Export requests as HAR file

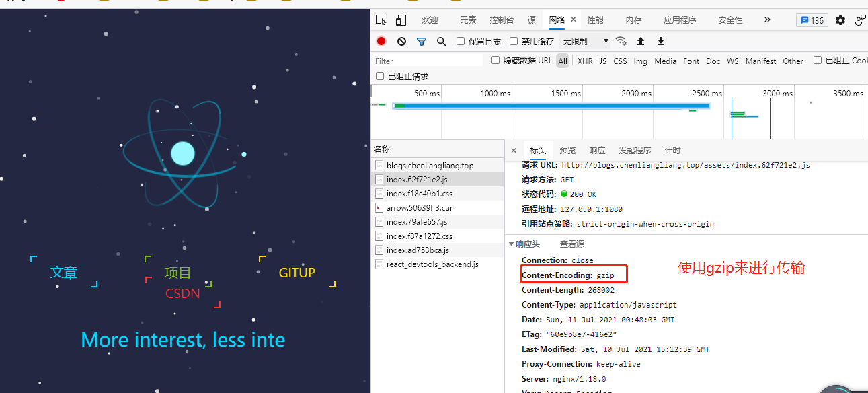tap(660, 41)
